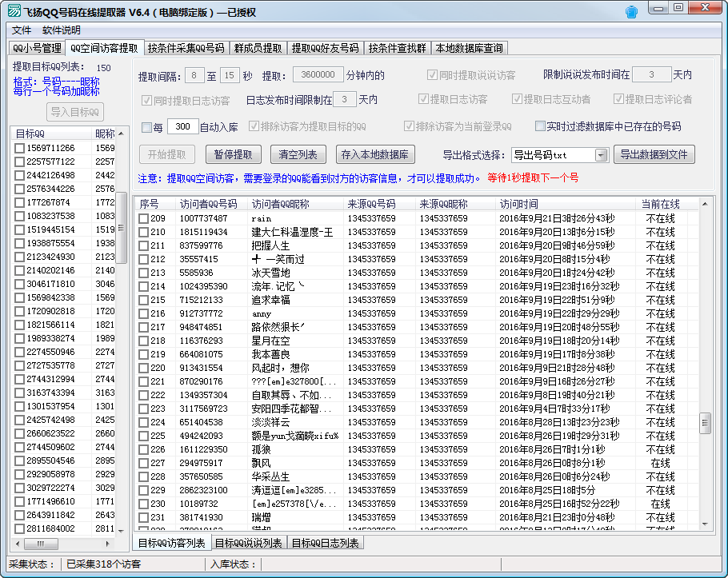
Task: Select target QQ 3046171810 row
Action: point(50,284)
